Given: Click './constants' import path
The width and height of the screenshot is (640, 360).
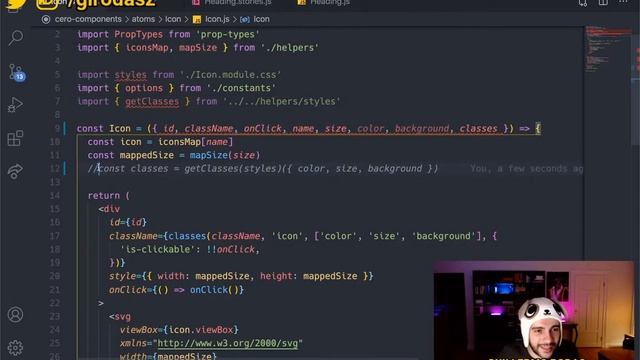Looking at the screenshot, I should [x=241, y=88].
